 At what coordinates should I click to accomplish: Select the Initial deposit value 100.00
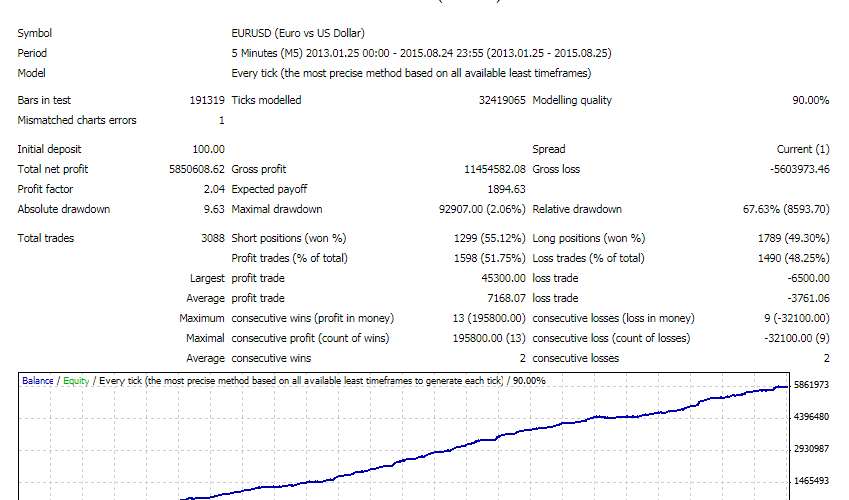click(208, 149)
